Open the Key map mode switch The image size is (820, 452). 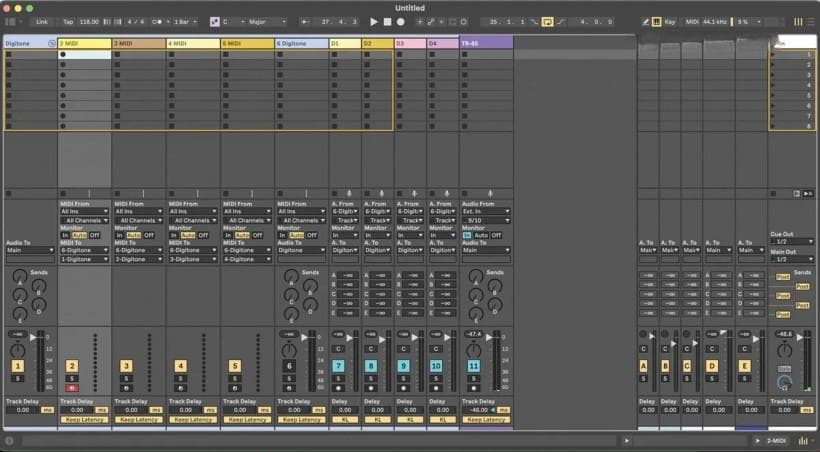click(670, 22)
